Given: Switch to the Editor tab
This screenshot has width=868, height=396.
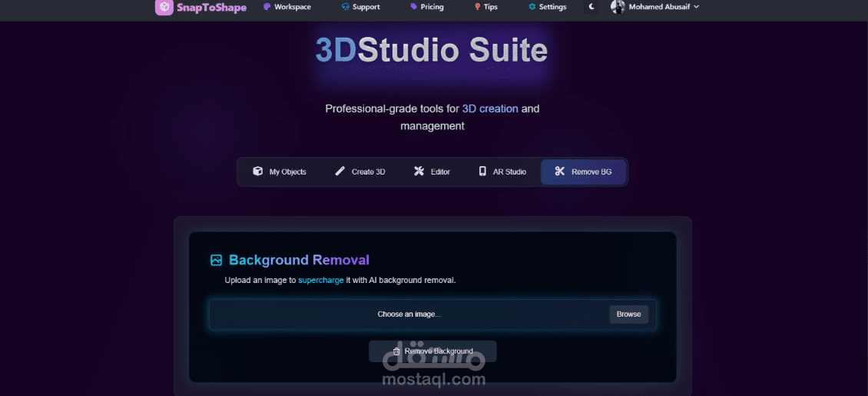Looking at the screenshot, I should pyautogui.click(x=432, y=171).
